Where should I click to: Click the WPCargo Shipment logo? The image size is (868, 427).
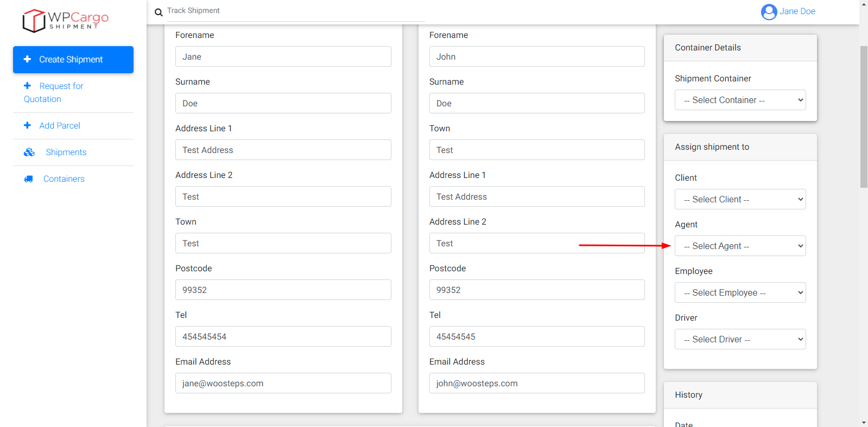(65, 21)
